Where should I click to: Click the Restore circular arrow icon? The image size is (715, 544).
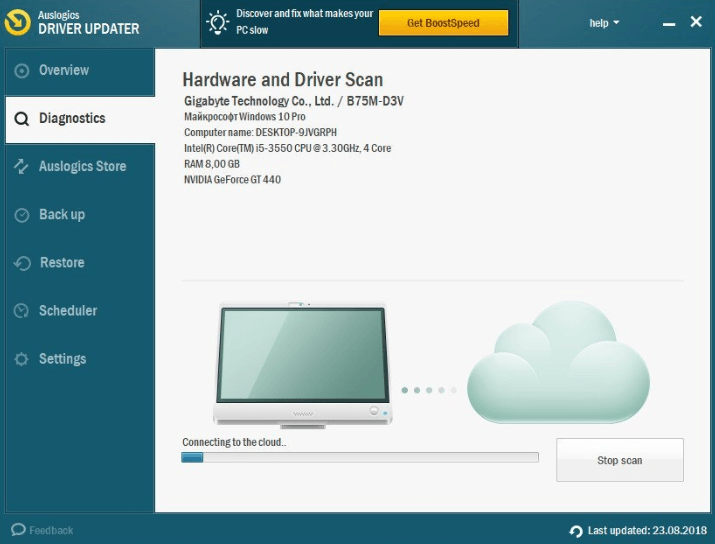click(x=22, y=263)
